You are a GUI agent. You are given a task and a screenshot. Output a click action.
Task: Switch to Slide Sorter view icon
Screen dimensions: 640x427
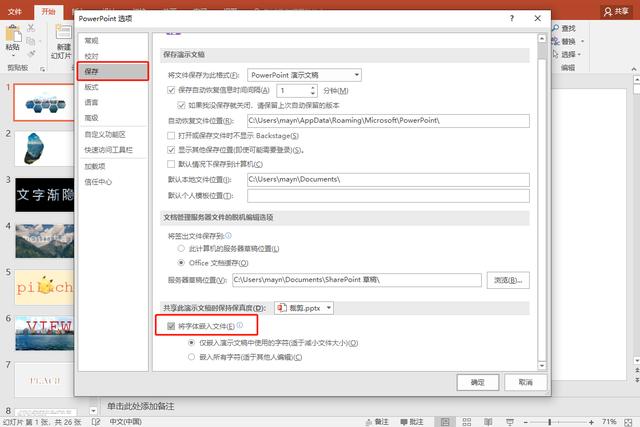467,422
